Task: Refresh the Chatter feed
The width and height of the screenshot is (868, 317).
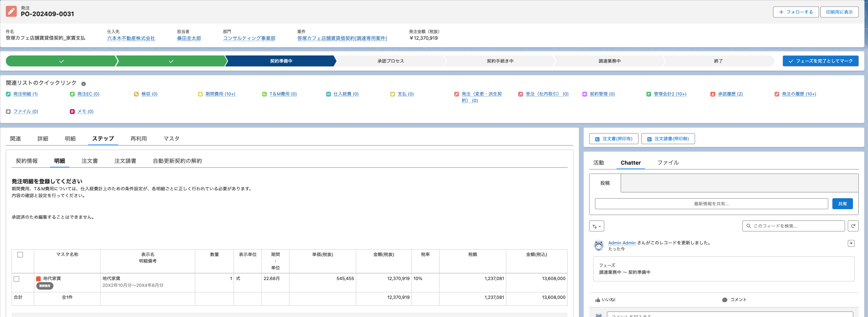Action: point(853,226)
